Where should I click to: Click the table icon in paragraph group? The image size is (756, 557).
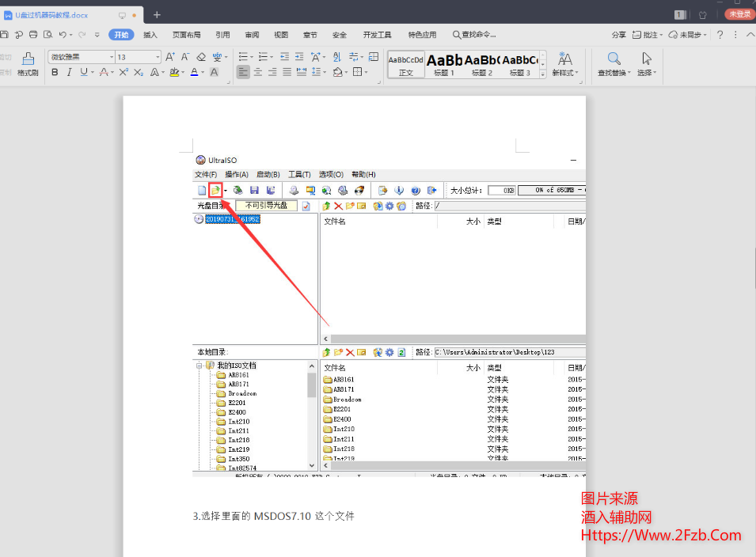click(373, 57)
